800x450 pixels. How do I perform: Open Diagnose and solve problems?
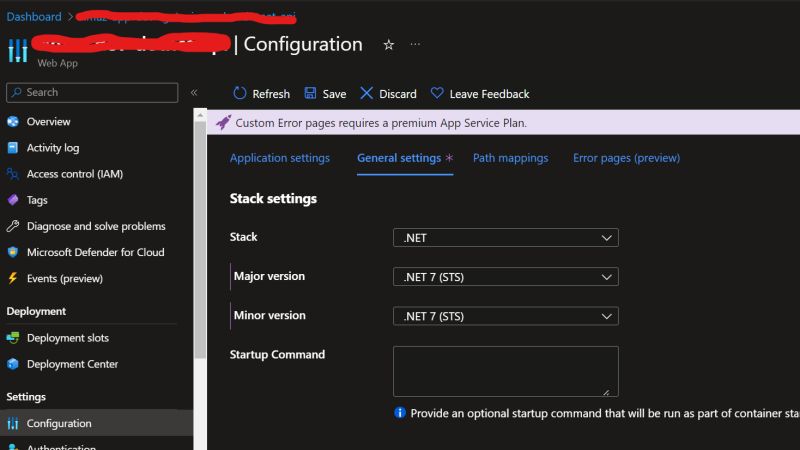(x=96, y=226)
